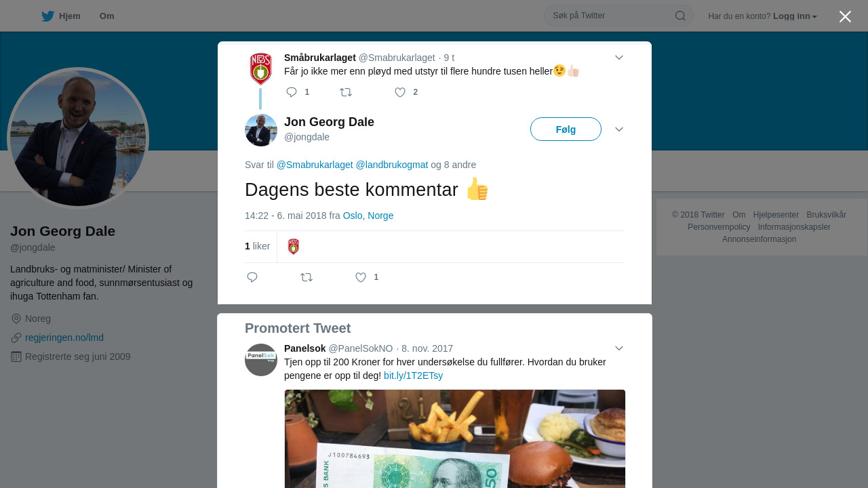Click the search magnifier icon
This screenshot has height=488, width=868.
[x=680, y=16]
